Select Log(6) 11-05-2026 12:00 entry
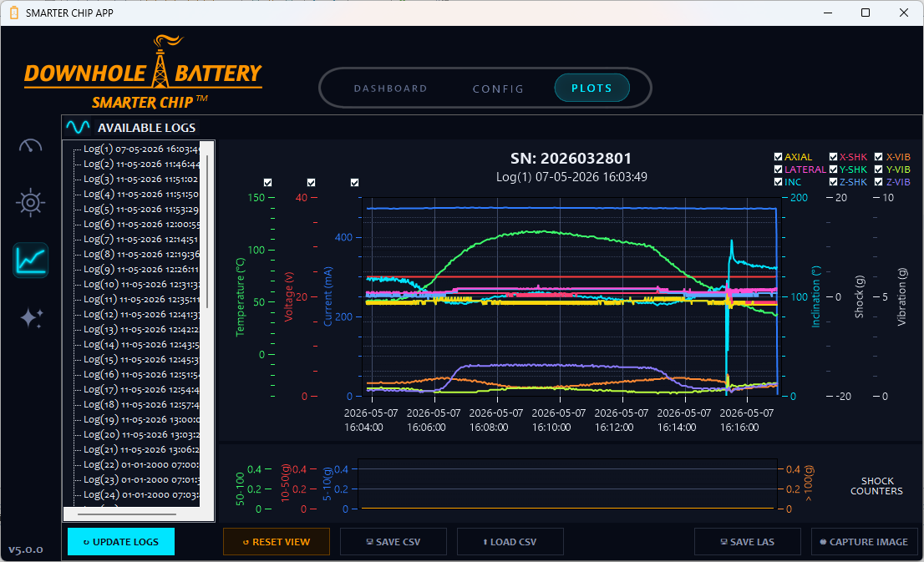924x562 pixels. 141,224
